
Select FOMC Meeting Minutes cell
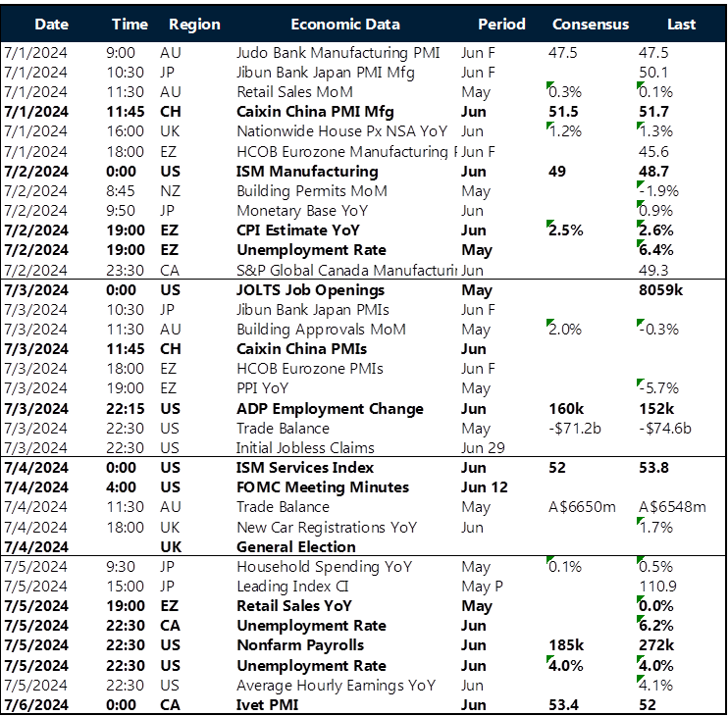click(323, 487)
